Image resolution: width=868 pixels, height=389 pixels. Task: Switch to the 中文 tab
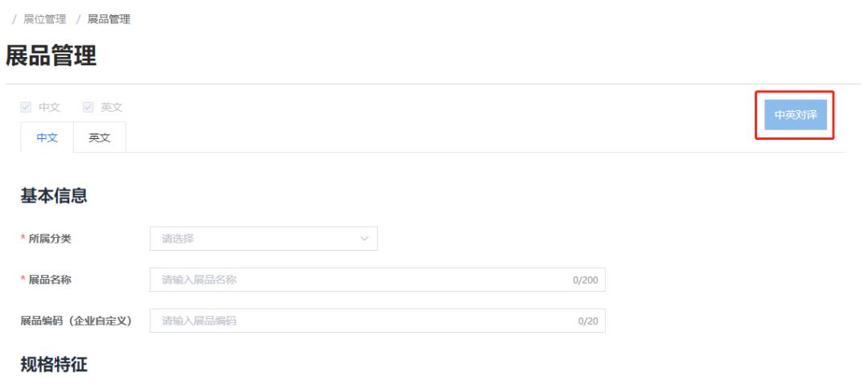coord(47,137)
